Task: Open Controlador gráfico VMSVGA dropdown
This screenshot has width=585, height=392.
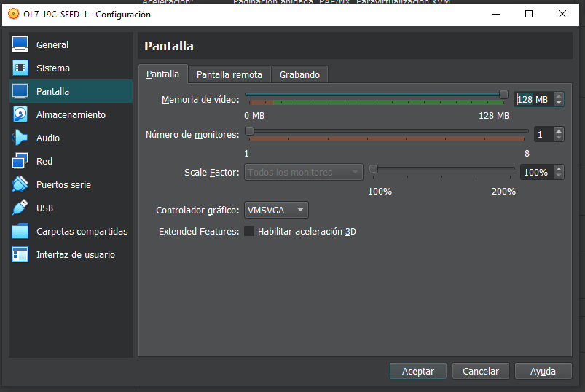Action: [276, 210]
